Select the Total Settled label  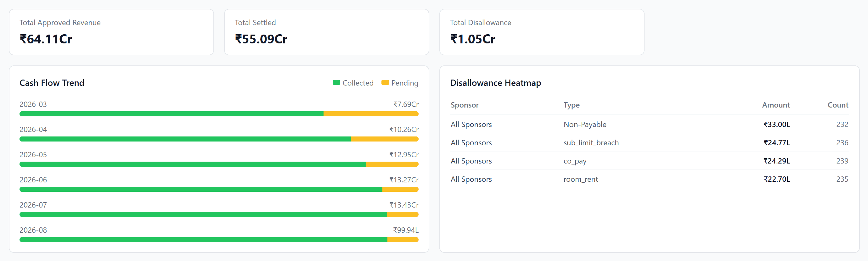[255, 23]
